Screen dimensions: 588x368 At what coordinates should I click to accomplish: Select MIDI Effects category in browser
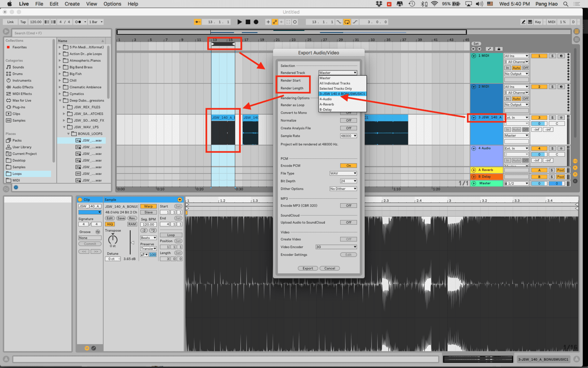tap(22, 94)
